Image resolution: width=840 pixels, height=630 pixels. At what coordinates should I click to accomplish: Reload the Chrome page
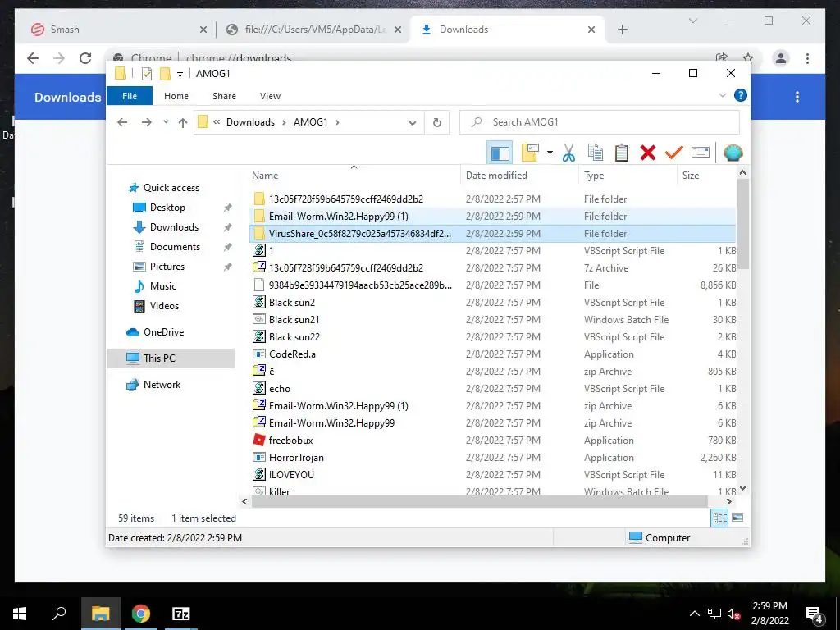(85, 58)
